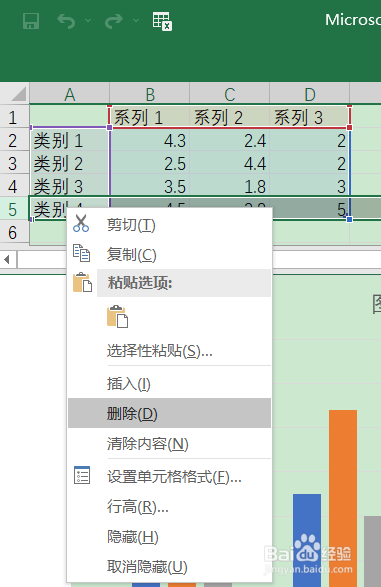Select row 6 header
This screenshot has width=381, height=587.
click(x=14, y=232)
